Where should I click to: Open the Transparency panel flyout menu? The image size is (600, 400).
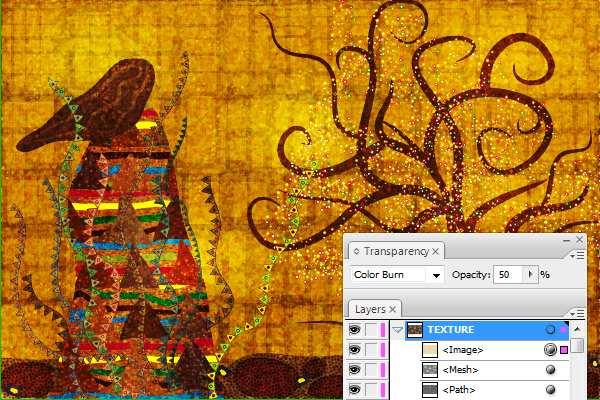pyautogui.click(x=577, y=255)
